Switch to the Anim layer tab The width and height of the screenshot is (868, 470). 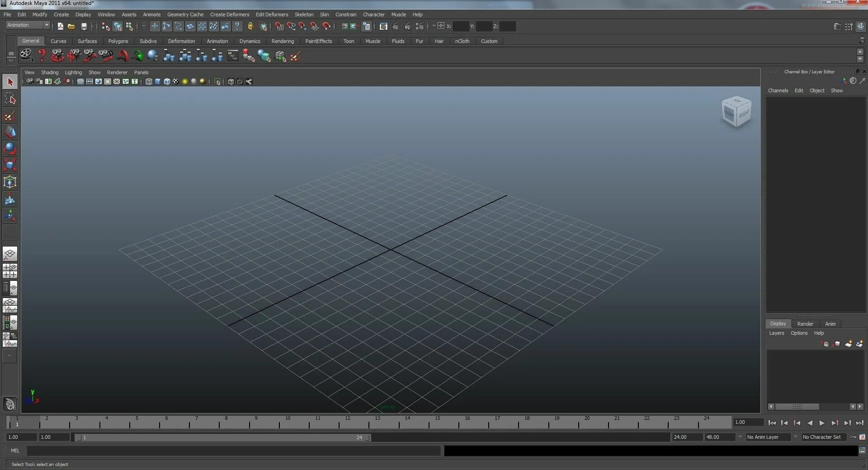[x=830, y=324]
